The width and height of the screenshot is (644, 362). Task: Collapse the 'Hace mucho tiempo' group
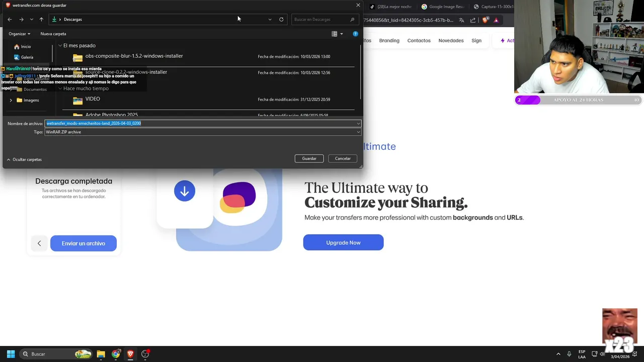[60, 88]
